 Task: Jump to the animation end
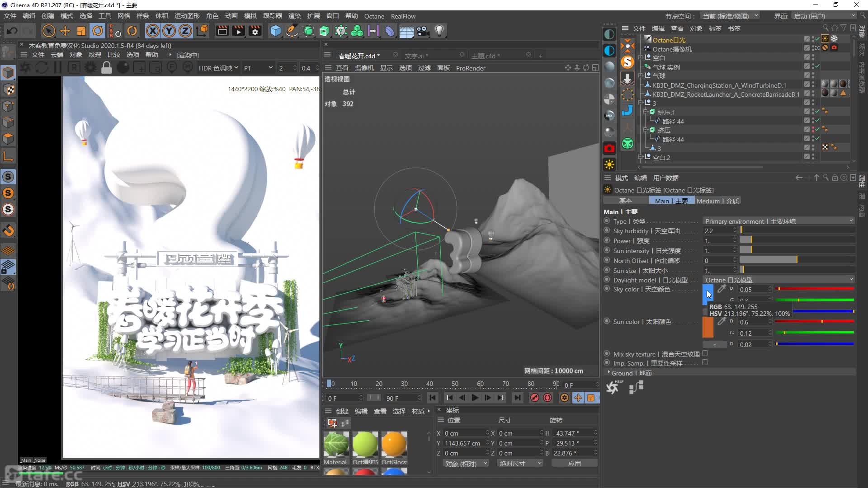point(518,398)
